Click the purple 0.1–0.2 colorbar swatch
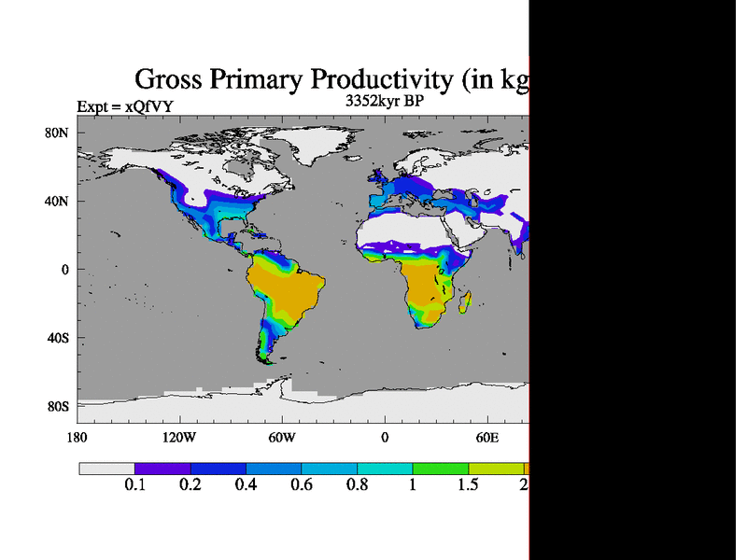The height and width of the screenshot is (560, 747). point(162,469)
